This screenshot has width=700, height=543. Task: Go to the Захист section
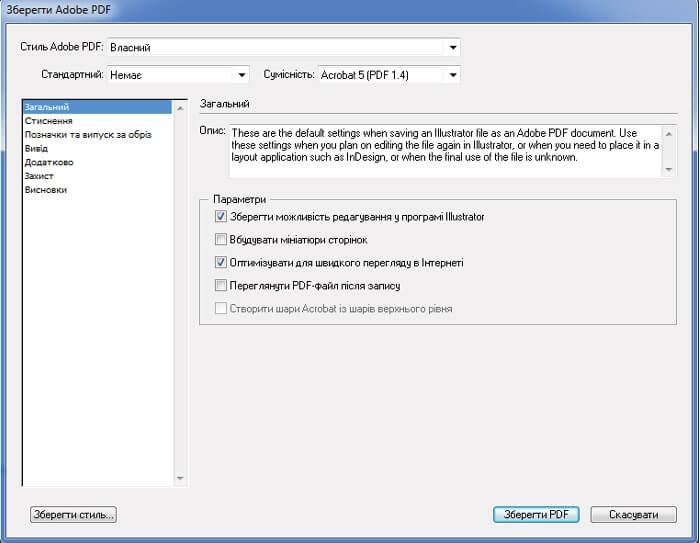[x=40, y=176]
